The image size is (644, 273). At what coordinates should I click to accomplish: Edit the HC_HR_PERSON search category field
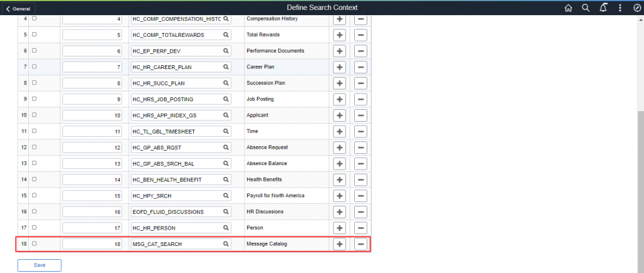click(181, 228)
